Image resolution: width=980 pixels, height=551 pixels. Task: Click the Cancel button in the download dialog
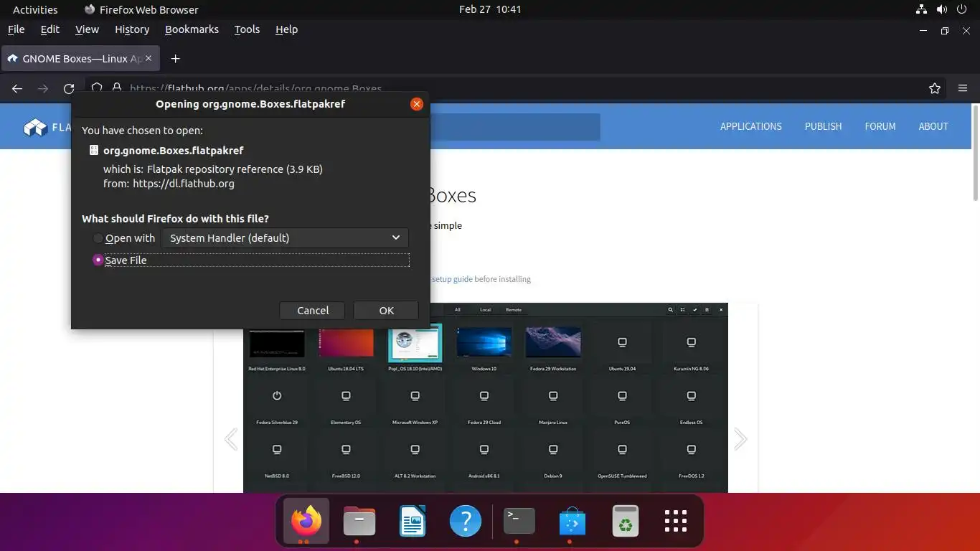coord(313,311)
